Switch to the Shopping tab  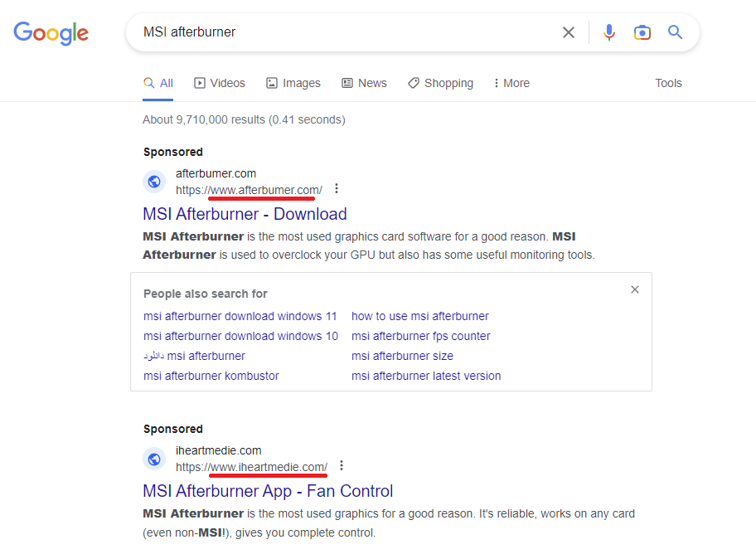point(441,83)
